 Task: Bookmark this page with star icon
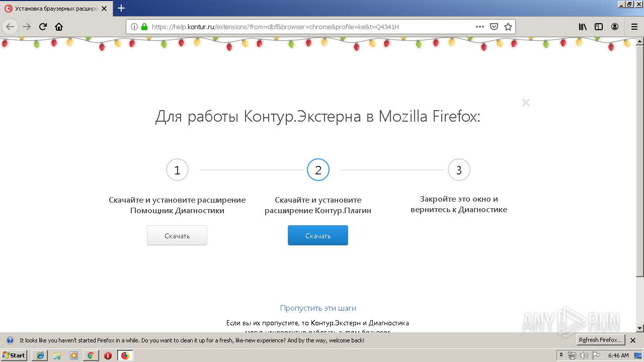click(508, 27)
